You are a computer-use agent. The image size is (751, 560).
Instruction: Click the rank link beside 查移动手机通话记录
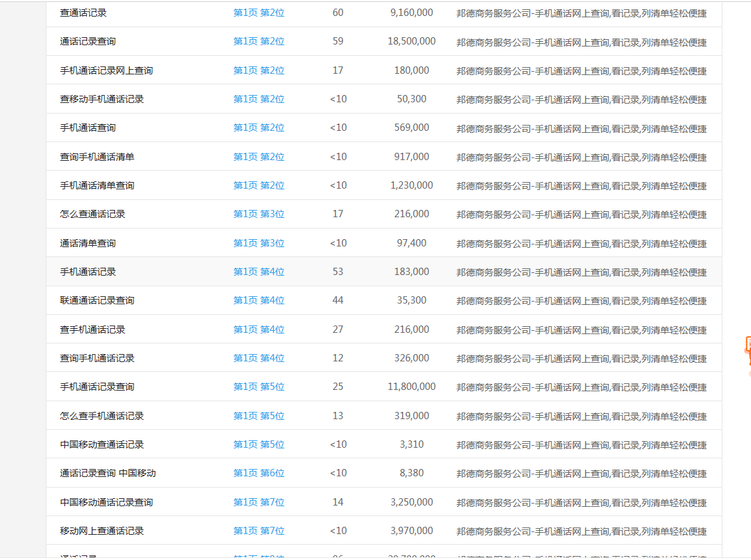(x=258, y=98)
